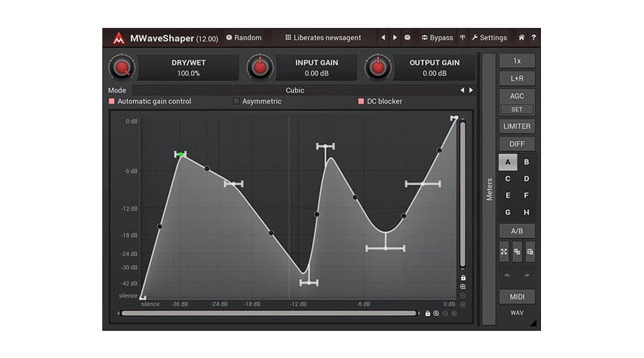The height and width of the screenshot is (358, 644).
Task: Load the next preset with right arrow
Action: click(x=395, y=37)
